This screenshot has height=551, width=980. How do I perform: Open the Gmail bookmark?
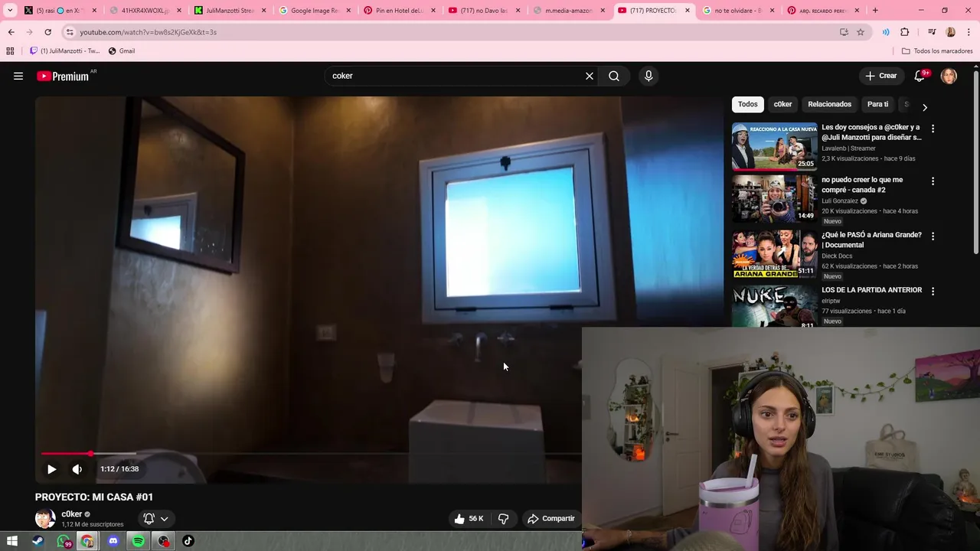pos(122,51)
